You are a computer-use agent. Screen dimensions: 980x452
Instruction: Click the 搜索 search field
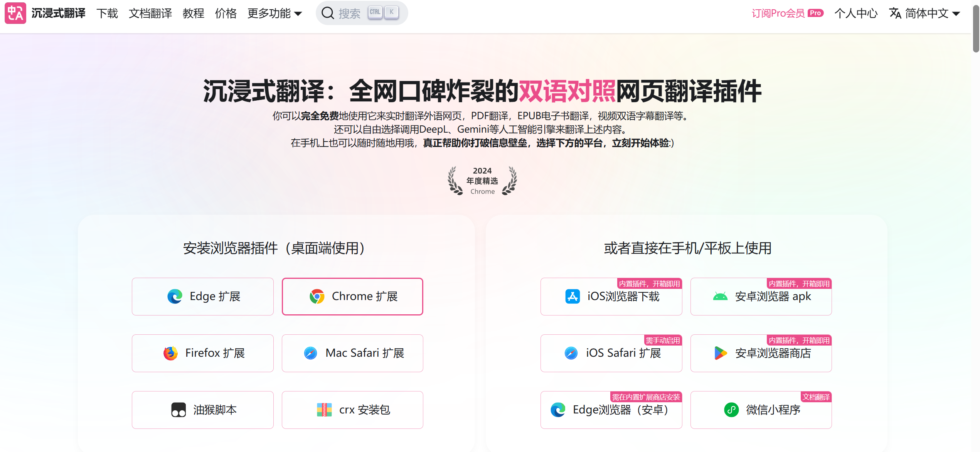349,13
